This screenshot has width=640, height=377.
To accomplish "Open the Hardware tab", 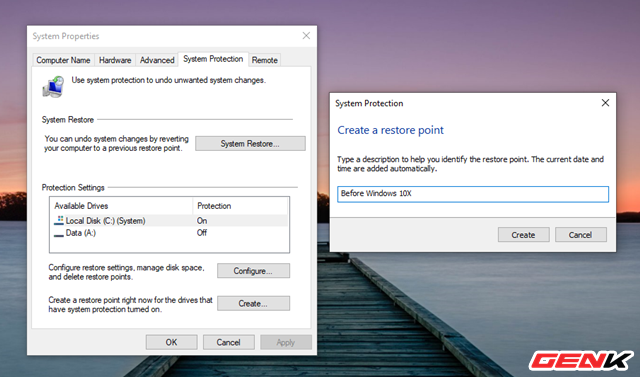I will (115, 60).
